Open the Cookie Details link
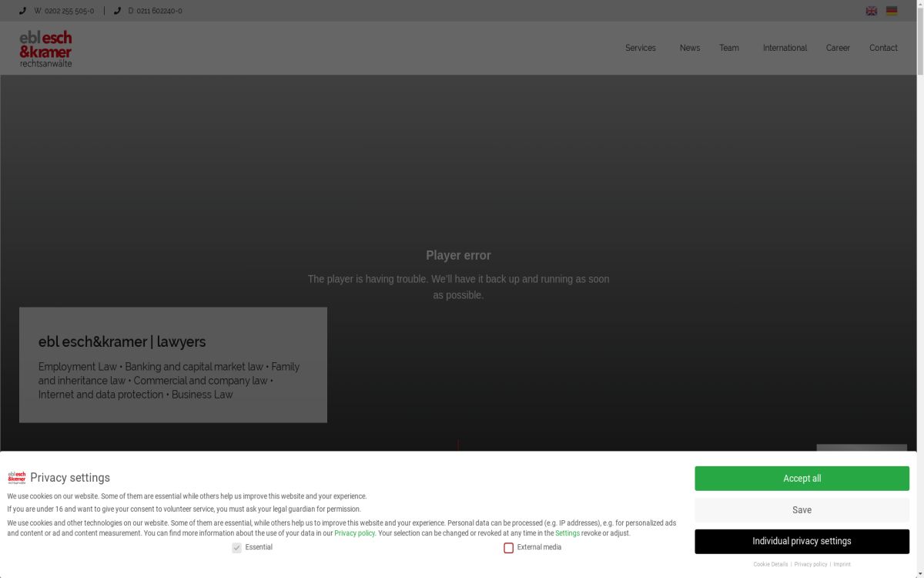The width and height of the screenshot is (924, 578). click(x=770, y=564)
